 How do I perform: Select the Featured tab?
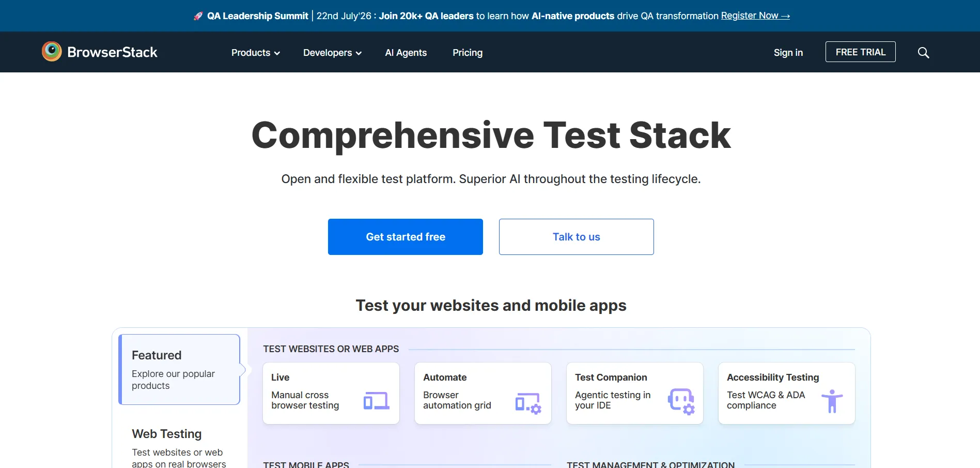(x=179, y=369)
